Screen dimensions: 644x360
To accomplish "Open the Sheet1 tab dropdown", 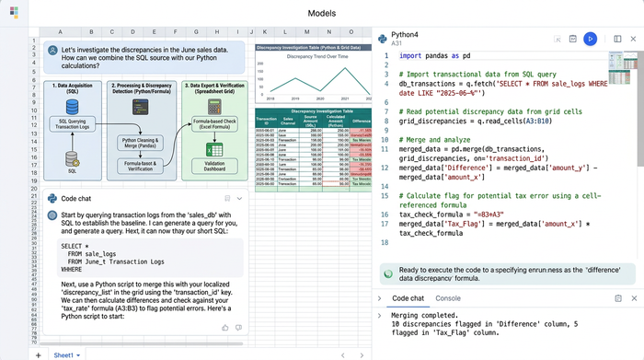I will pyautogui.click(x=78, y=355).
